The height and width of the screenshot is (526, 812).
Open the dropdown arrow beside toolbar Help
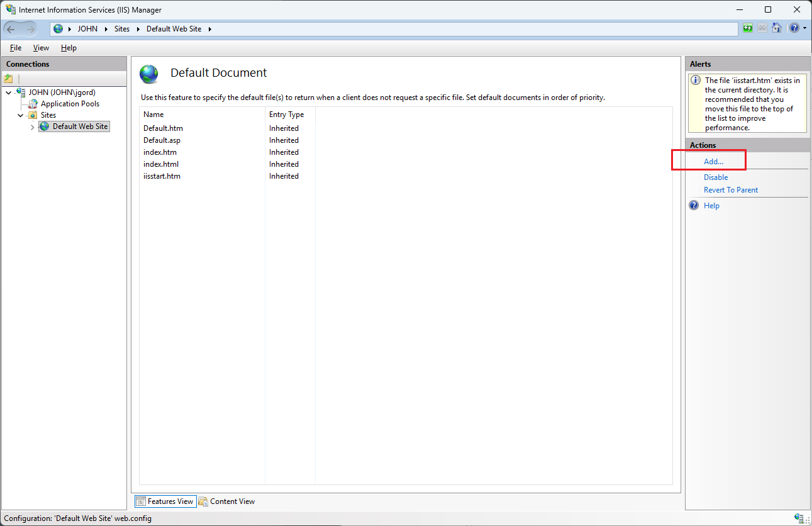pyautogui.click(x=804, y=28)
